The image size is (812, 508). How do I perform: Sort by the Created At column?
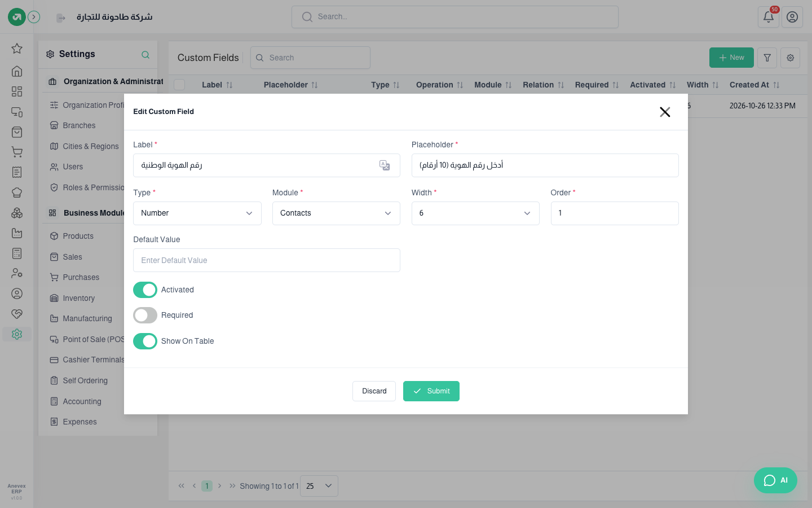(754, 85)
